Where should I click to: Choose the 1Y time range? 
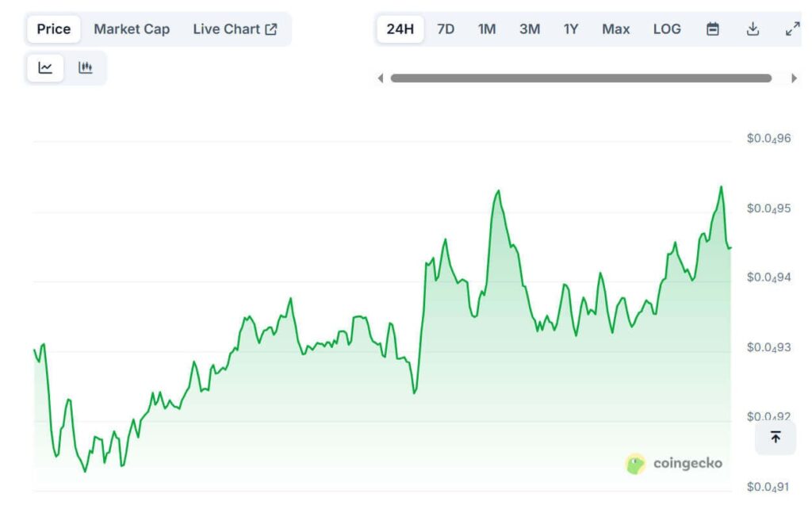tap(571, 29)
